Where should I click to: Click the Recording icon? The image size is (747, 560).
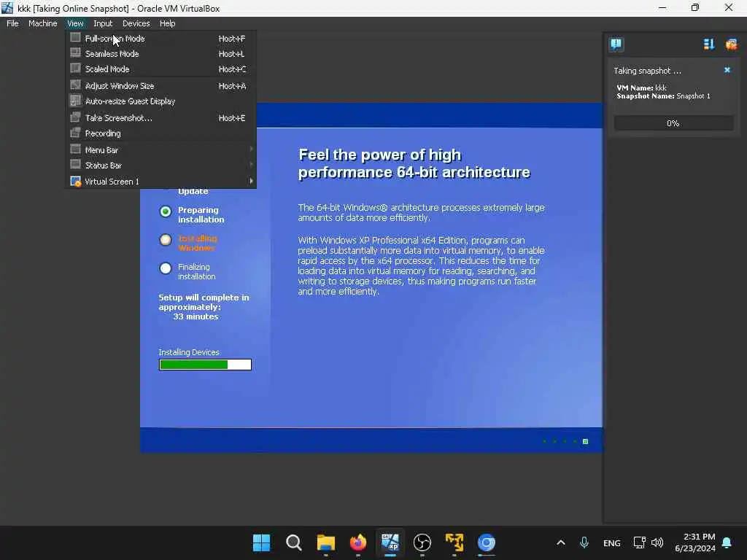pos(75,133)
